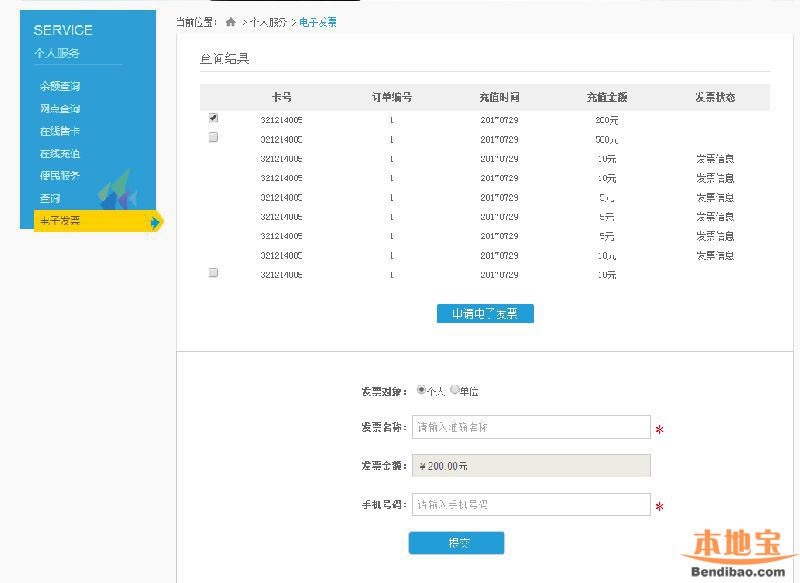Viewport: 800px width, 583px height.
Task: Click the 电子发票 breadcrumb link
Action: (320, 19)
